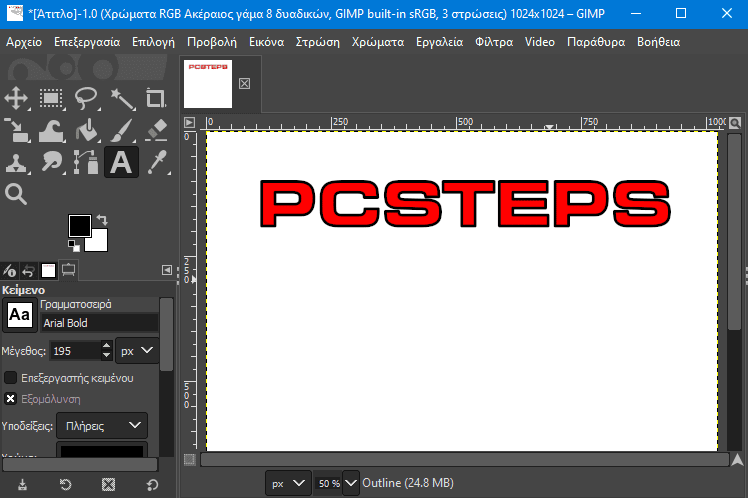Select the Crop tool
The height and width of the screenshot is (498, 748).
click(156, 98)
